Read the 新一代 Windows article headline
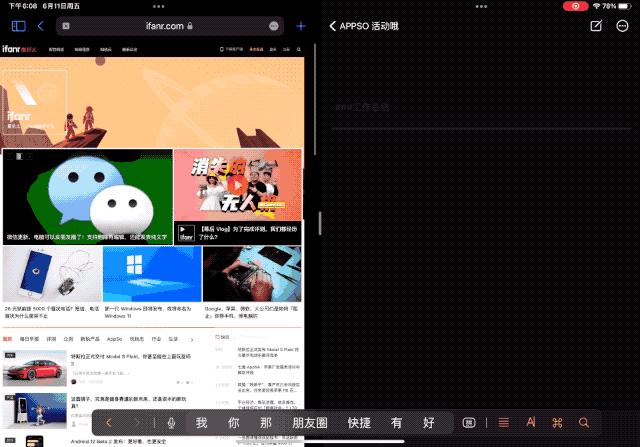 (148, 312)
